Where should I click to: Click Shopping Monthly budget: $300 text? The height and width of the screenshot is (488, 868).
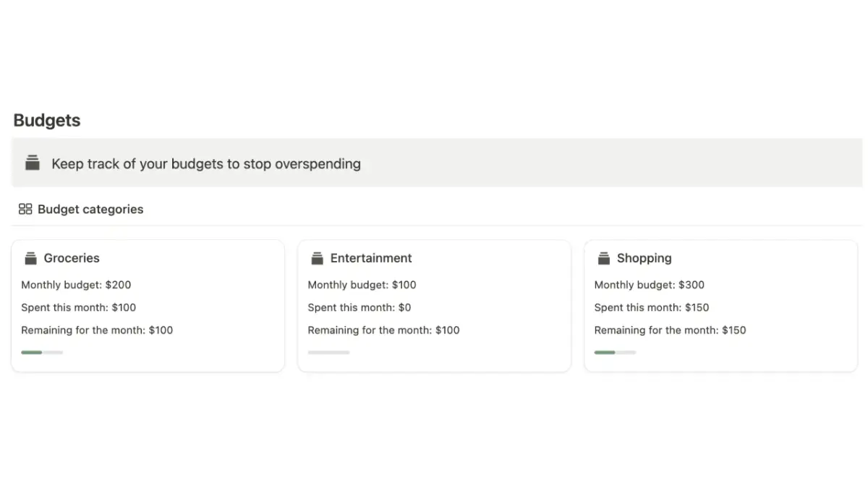pos(649,285)
